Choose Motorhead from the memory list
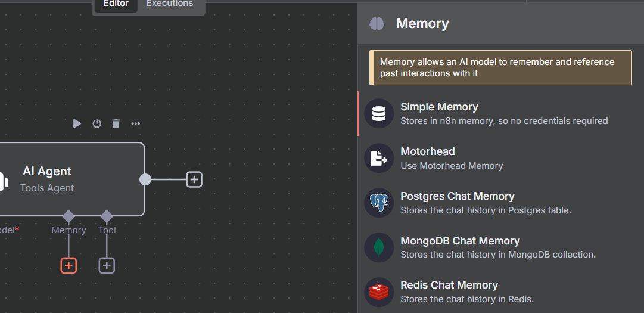Image resolution: width=644 pixels, height=313 pixels. pyautogui.click(x=500, y=158)
